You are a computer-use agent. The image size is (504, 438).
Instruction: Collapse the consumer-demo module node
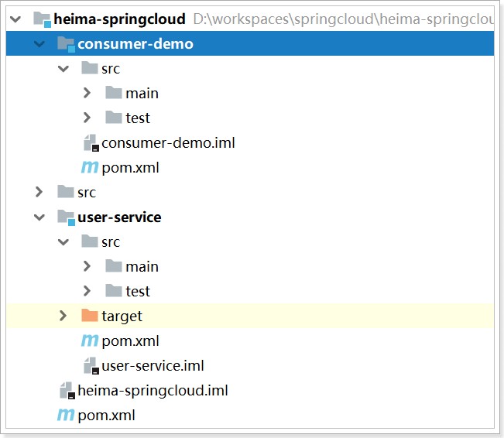[39, 44]
